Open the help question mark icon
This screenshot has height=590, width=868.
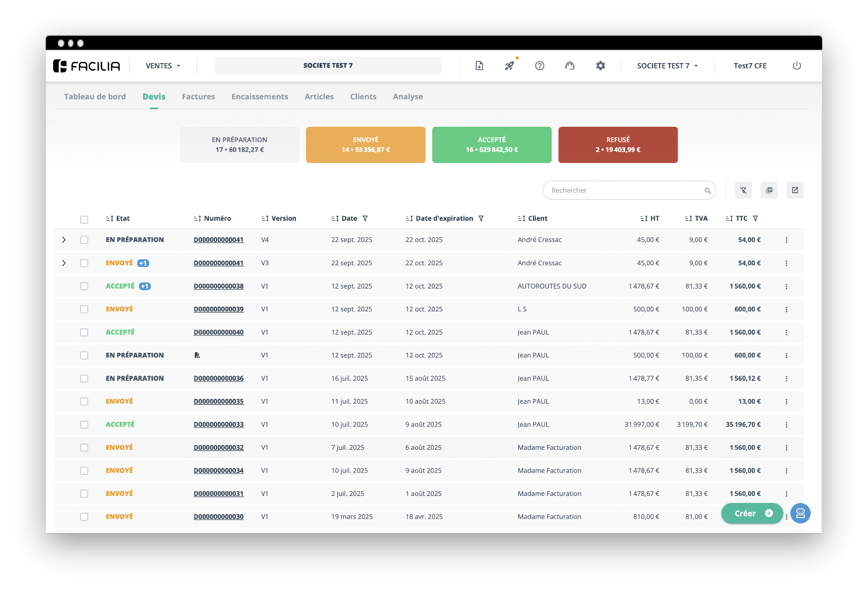coord(539,66)
